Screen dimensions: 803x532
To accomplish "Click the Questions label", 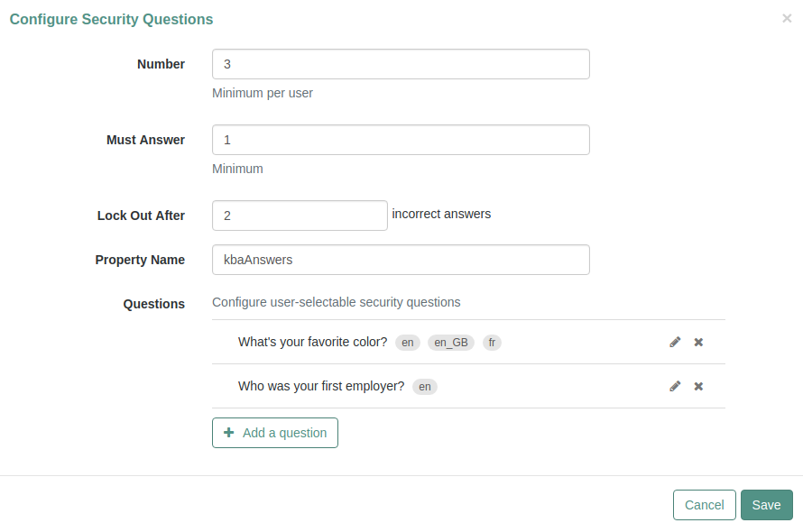I will coord(153,304).
